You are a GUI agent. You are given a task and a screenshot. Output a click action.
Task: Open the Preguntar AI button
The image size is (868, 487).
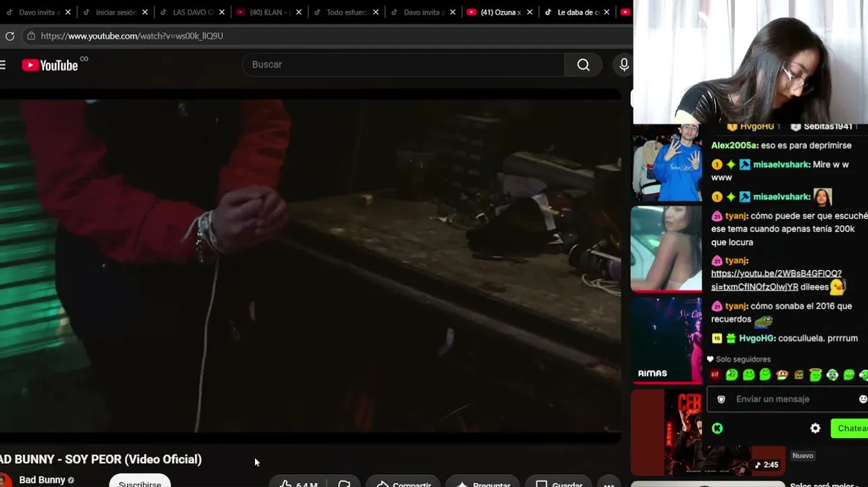coord(483,482)
